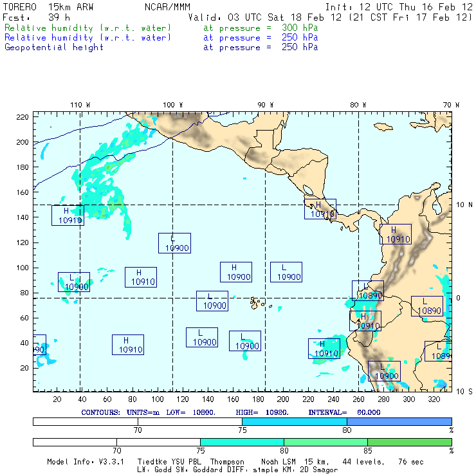Click the dark green above-85% swatch in lower colorbar

pyautogui.click(x=410, y=442)
